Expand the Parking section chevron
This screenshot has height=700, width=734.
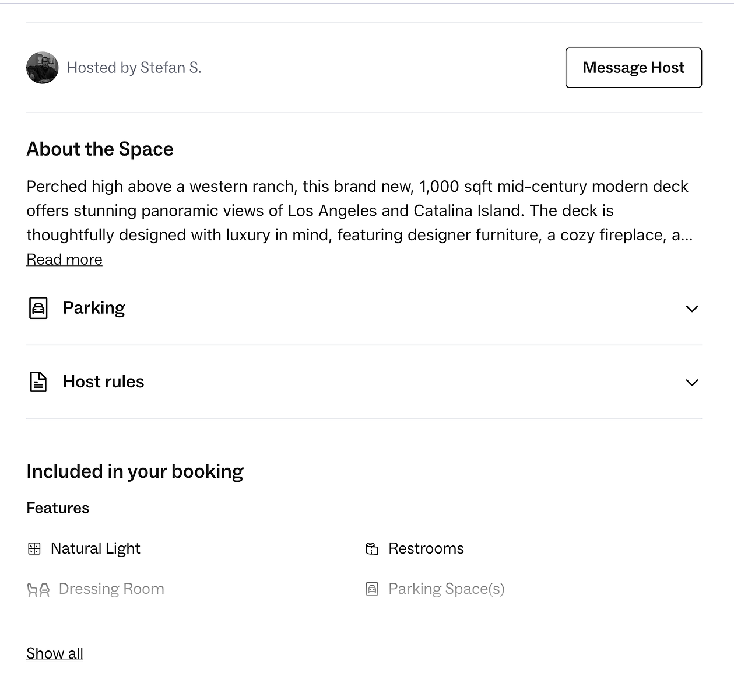click(x=692, y=309)
